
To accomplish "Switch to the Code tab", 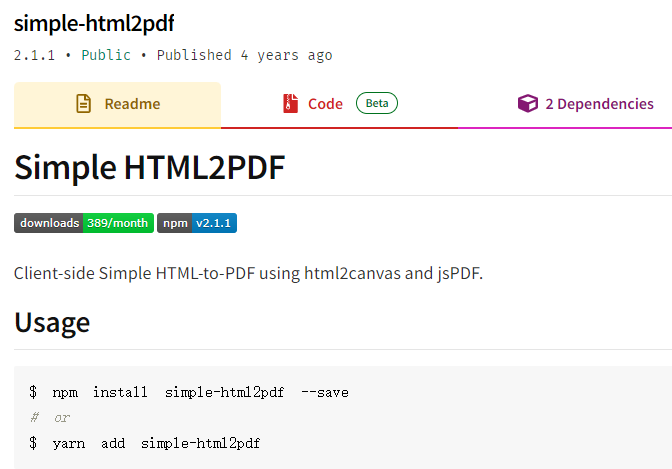I will pos(339,104).
